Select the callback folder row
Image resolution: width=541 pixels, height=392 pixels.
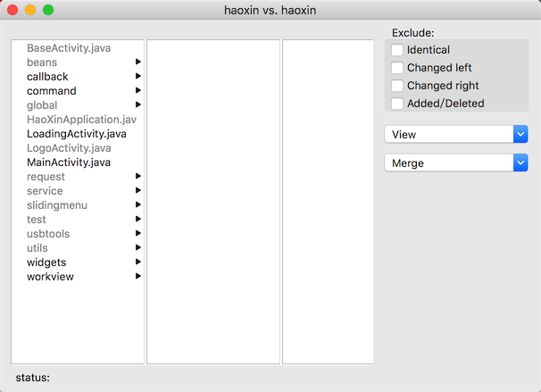pyautogui.click(x=78, y=77)
